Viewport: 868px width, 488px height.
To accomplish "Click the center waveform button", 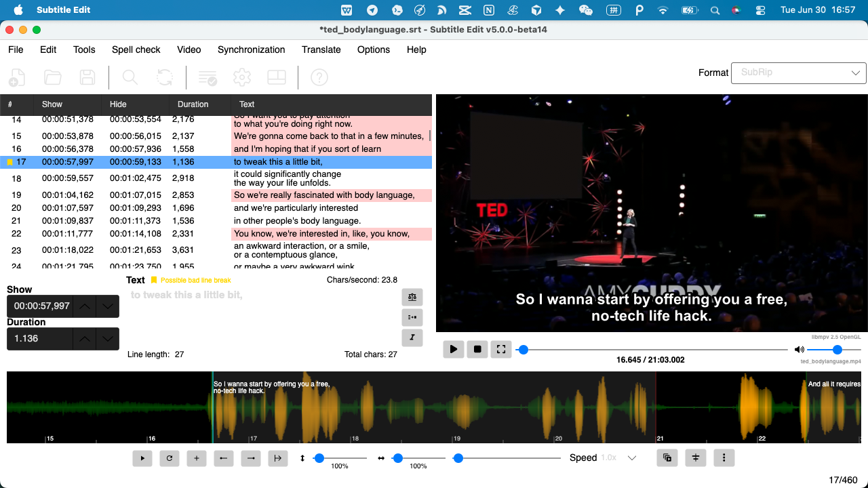I will pos(696,458).
